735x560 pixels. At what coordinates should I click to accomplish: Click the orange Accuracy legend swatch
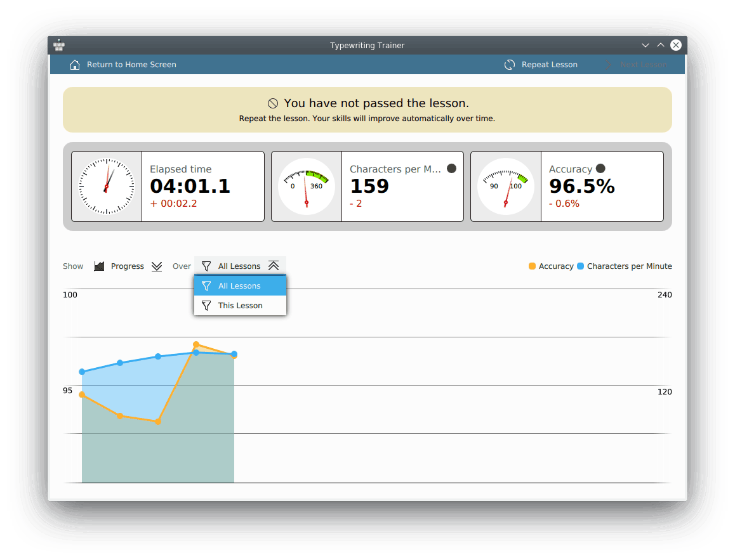pos(532,266)
